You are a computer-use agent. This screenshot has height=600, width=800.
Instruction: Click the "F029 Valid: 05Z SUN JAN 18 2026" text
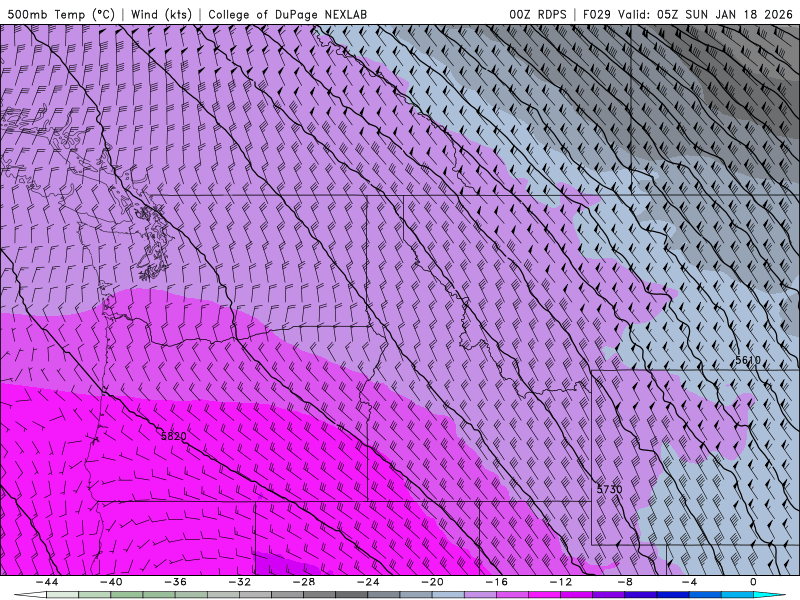tap(688, 14)
